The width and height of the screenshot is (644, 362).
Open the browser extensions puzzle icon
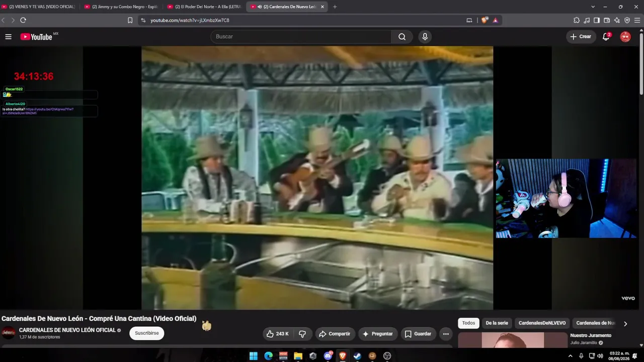577,20
